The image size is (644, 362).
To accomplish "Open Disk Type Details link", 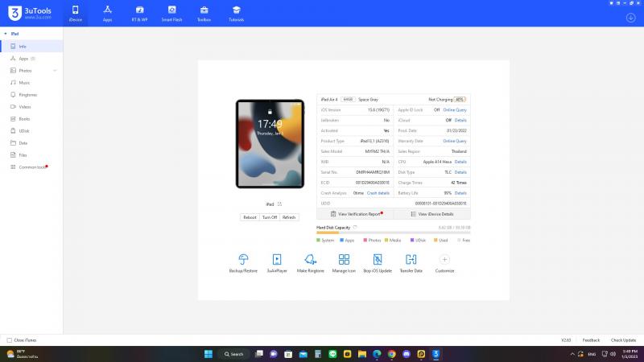I will point(460,172).
